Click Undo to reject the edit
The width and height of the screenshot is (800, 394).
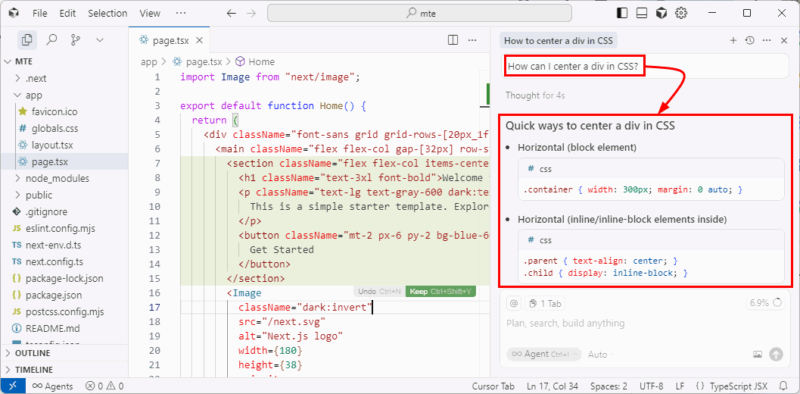click(380, 291)
